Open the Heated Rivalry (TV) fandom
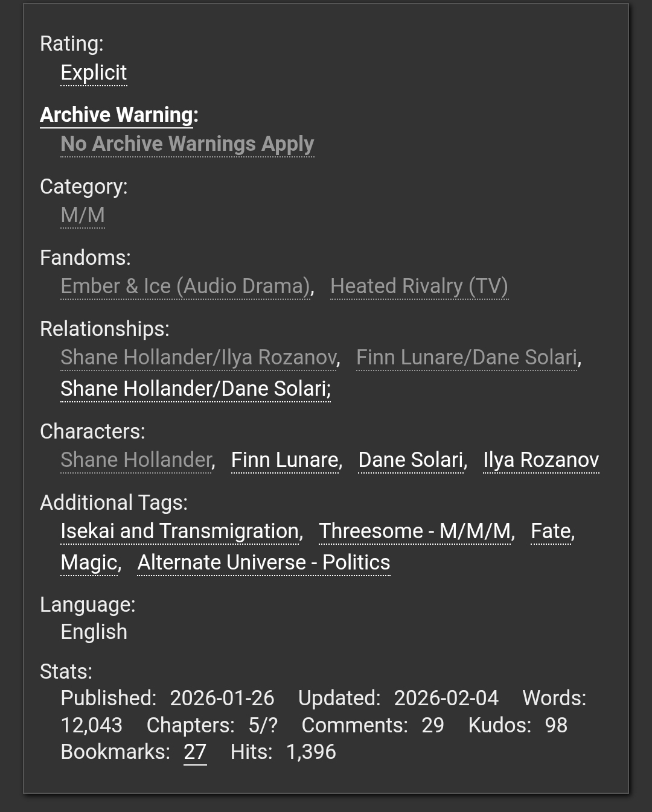The width and height of the screenshot is (652, 812). pos(419,287)
